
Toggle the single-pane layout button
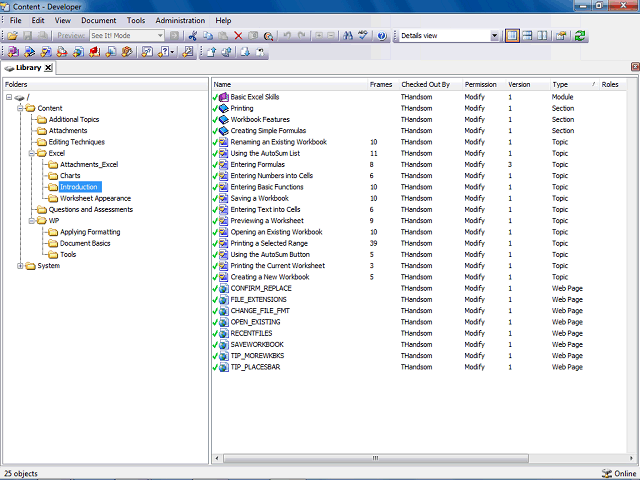coord(512,36)
